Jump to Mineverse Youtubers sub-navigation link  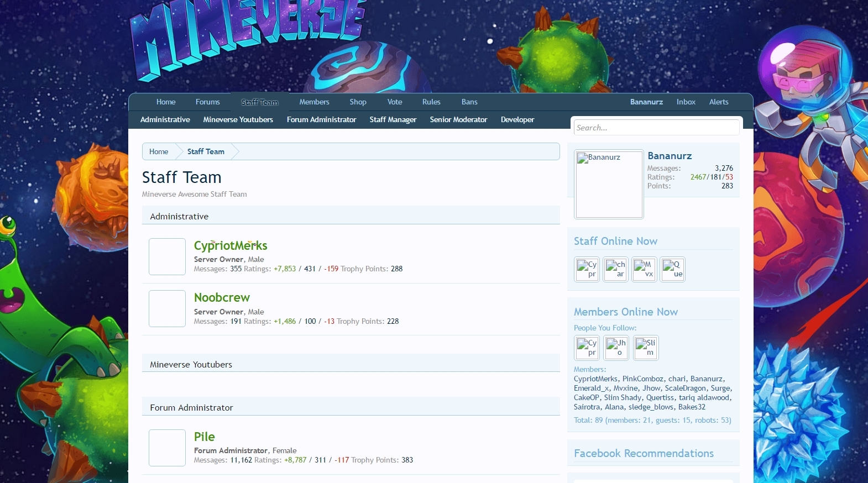238,119
